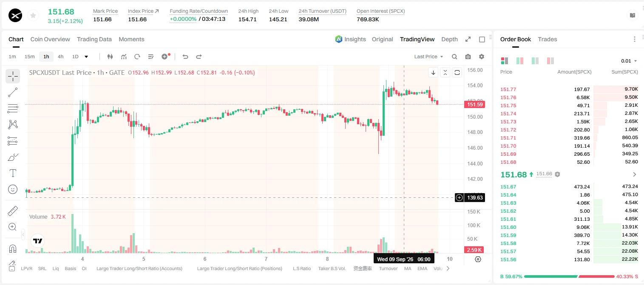Set the timeframe to 15m
The image size is (644, 285).
(x=29, y=57)
